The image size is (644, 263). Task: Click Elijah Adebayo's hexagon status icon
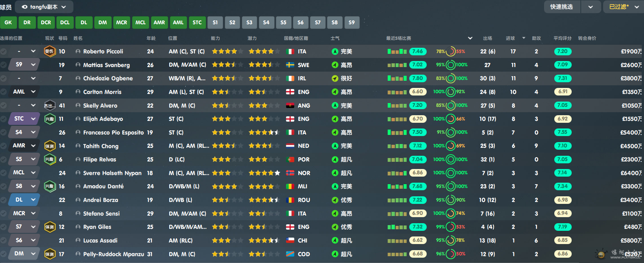pyautogui.click(x=50, y=119)
